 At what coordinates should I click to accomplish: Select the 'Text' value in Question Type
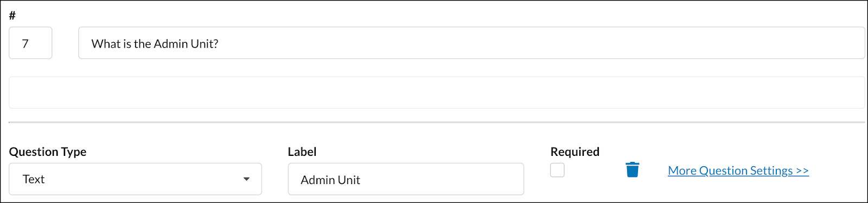[33, 179]
